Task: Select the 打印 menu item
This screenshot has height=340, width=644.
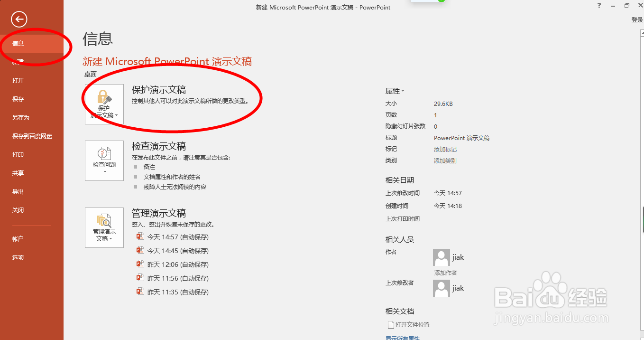Action: [18, 154]
